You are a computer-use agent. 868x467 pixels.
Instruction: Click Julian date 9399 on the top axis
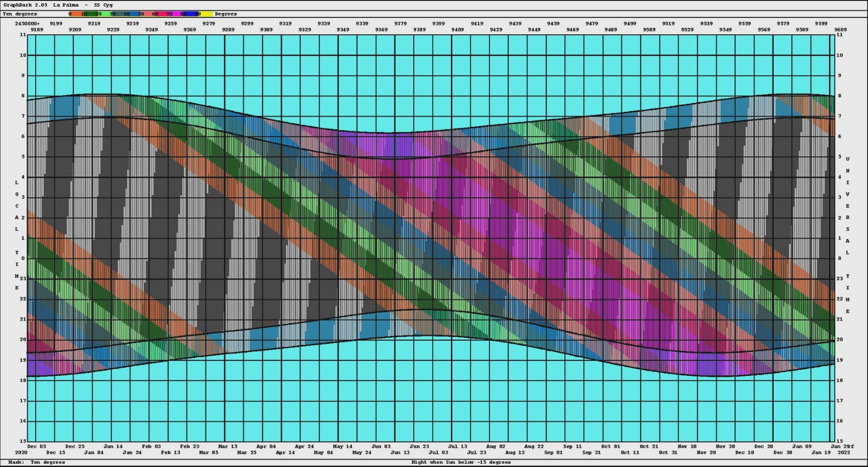(x=438, y=23)
